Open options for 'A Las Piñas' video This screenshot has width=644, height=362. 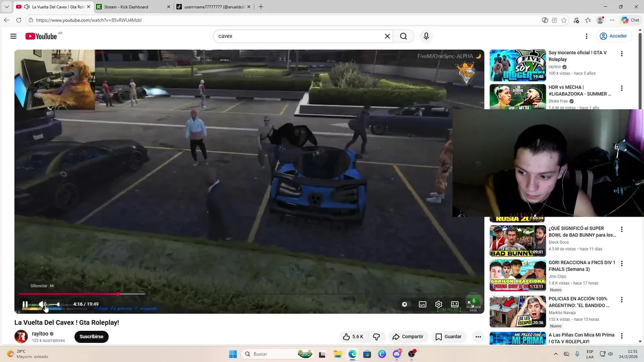[621, 336]
